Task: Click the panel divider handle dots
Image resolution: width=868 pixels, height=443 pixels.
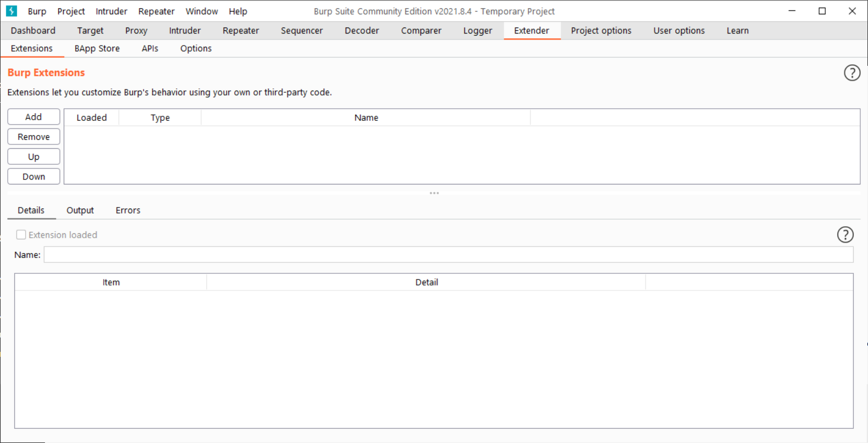Action: (434, 193)
